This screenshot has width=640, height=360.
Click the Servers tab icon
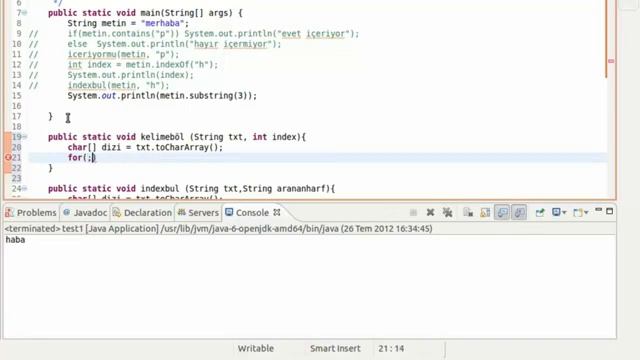coord(182,212)
